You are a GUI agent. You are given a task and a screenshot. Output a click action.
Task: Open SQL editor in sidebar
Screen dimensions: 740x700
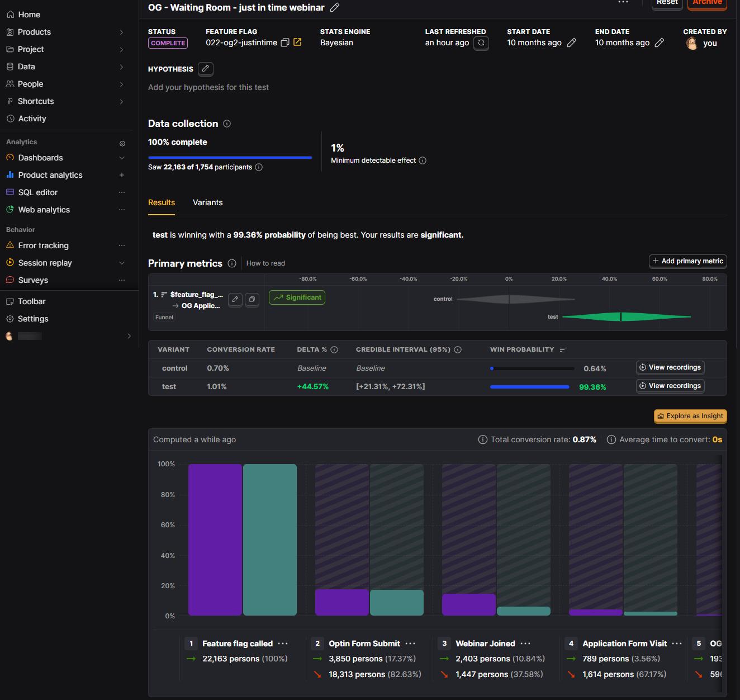(37, 192)
